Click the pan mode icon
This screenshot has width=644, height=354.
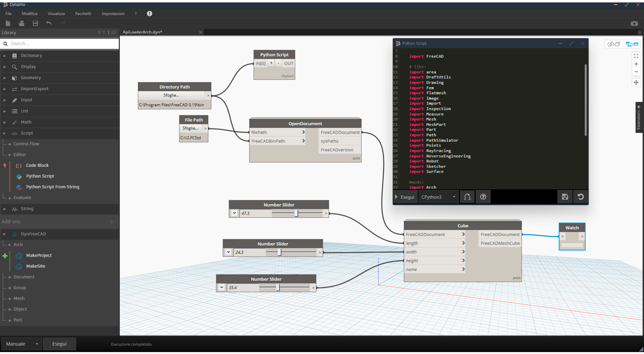coord(636,82)
